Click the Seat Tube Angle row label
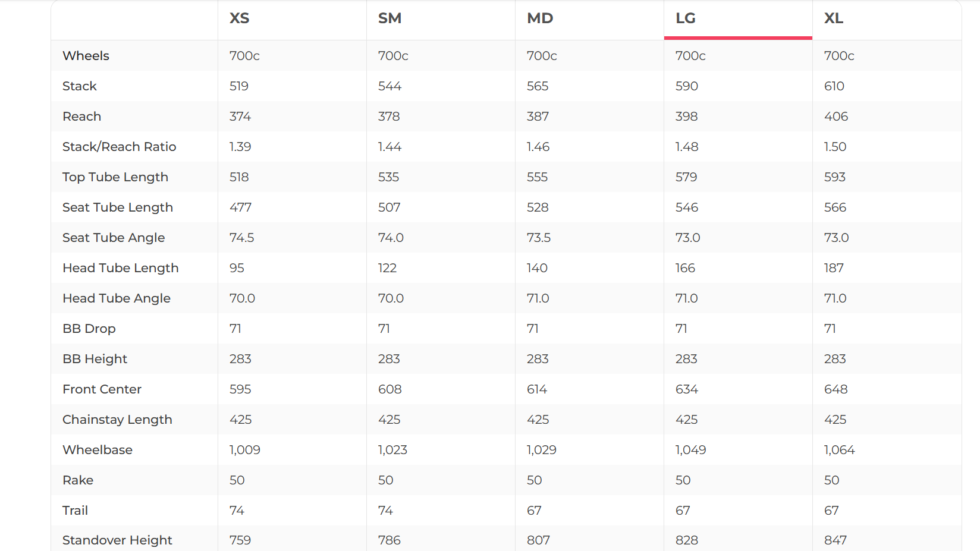The width and height of the screenshot is (980, 551). tap(114, 238)
